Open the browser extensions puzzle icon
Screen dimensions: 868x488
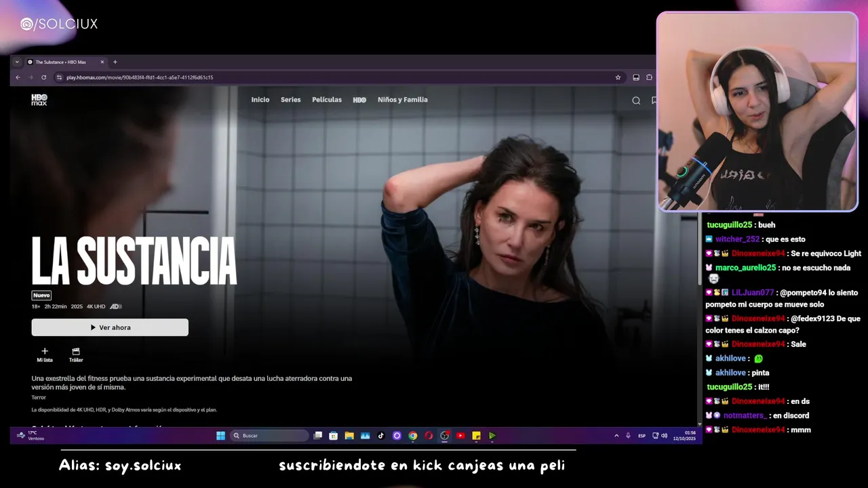click(649, 77)
